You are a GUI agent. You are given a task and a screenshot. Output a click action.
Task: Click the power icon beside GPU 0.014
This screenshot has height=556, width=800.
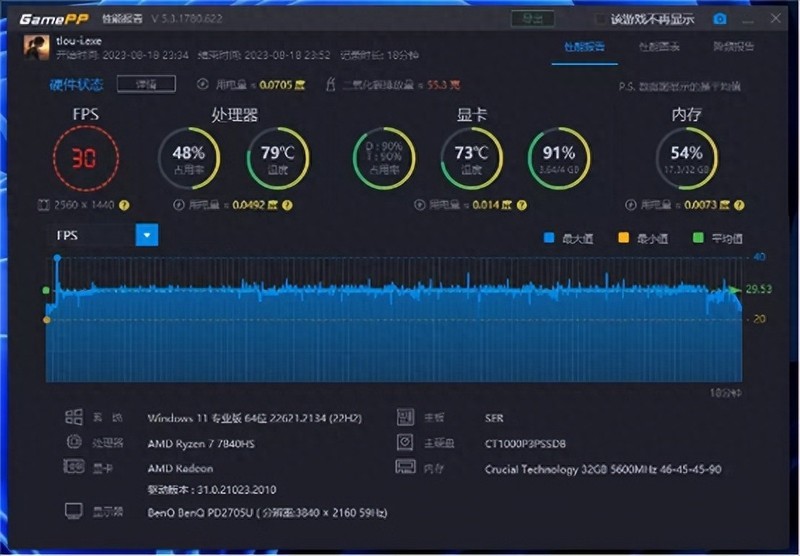click(419, 205)
